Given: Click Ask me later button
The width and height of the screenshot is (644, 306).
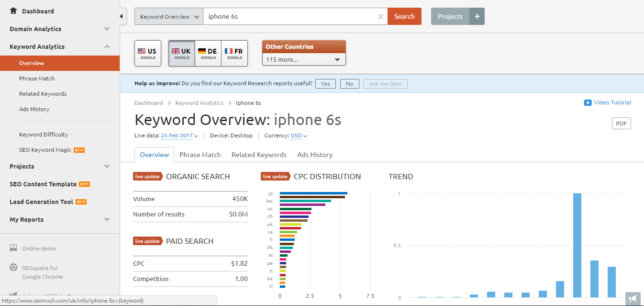Looking at the screenshot, I should point(386,84).
